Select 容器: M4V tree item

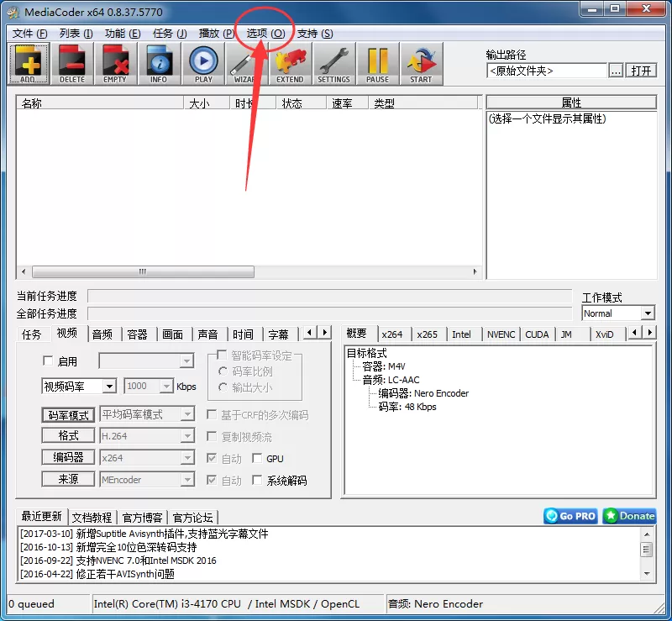point(384,366)
